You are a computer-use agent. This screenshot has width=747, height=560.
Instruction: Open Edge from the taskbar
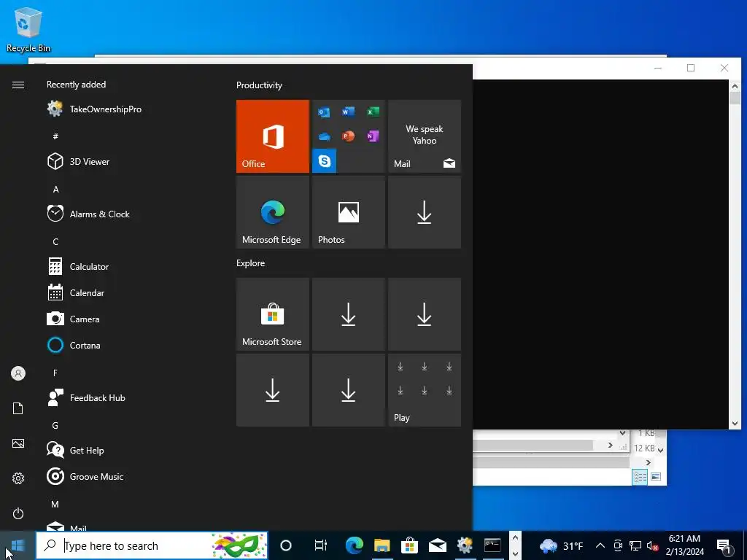pos(355,545)
